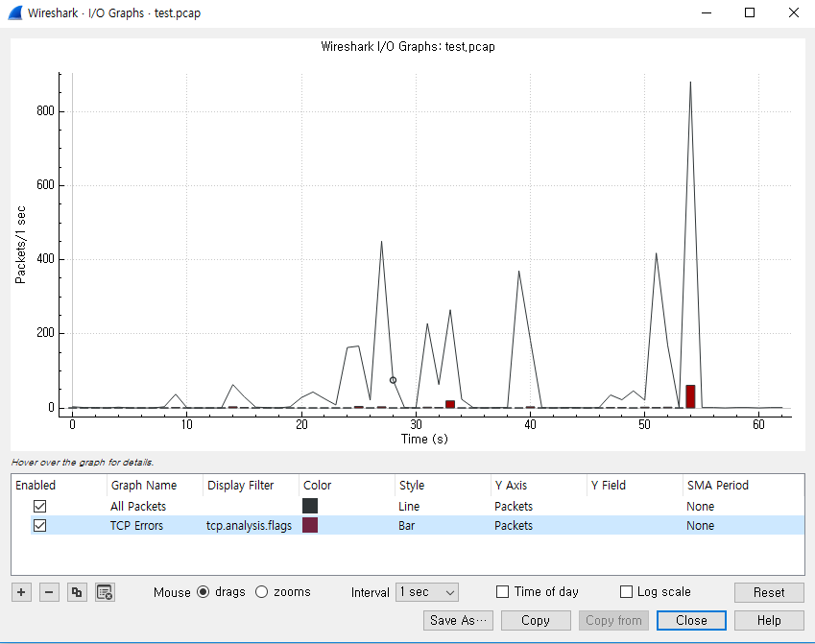Click the Copy button
The width and height of the screenshot is (815, 644).
[536, 621]
